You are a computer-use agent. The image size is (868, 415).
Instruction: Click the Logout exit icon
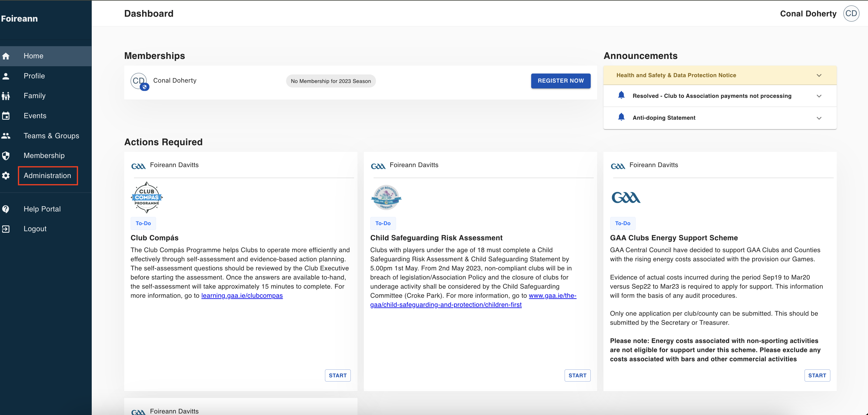tap(6, 228)
